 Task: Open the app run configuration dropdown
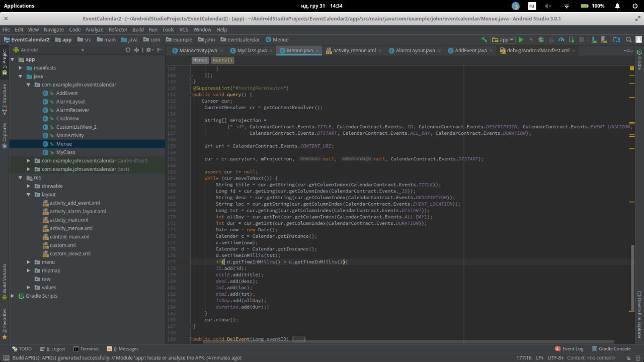503,40
